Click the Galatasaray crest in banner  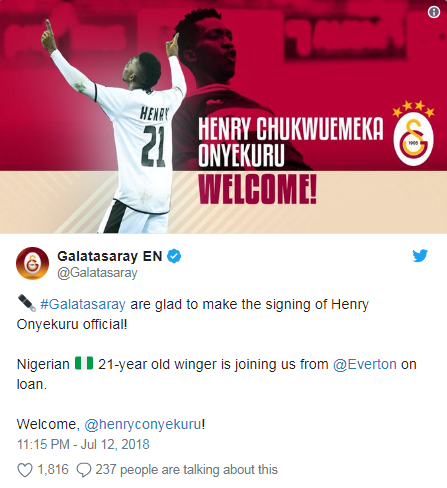(x=413, y=133)
